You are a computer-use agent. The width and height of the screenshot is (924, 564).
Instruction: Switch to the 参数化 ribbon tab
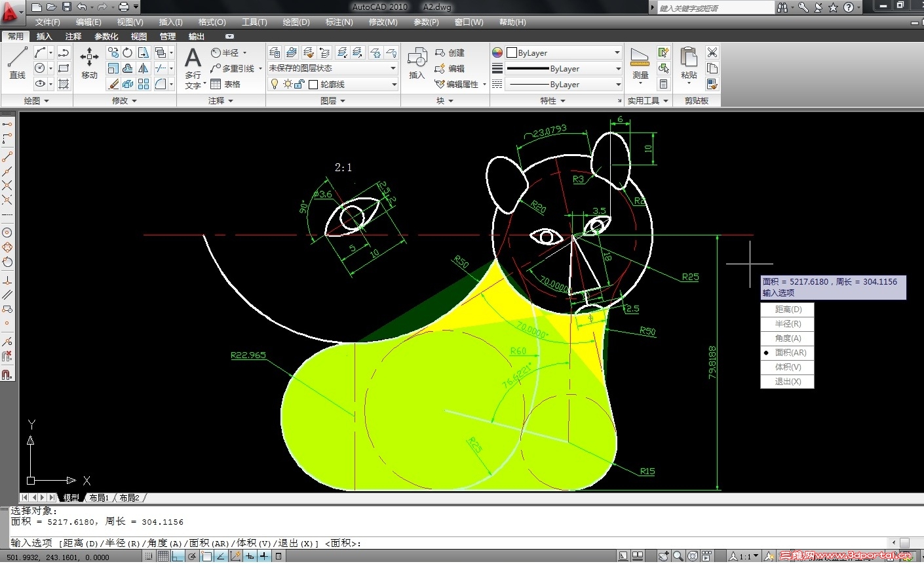[106, 37]
